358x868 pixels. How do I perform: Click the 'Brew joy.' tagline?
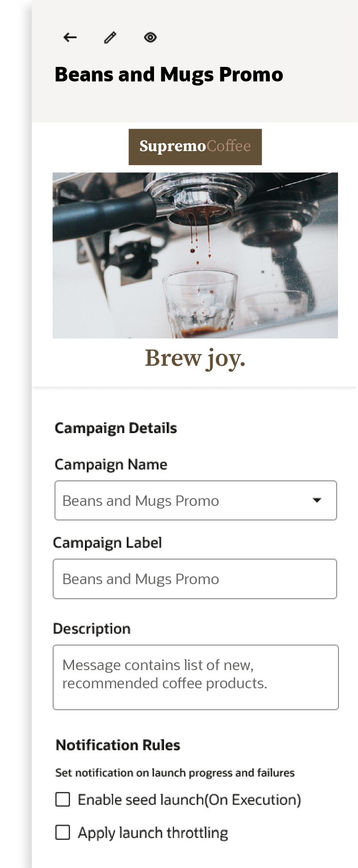pyautogui.click(x=195, y=358)
